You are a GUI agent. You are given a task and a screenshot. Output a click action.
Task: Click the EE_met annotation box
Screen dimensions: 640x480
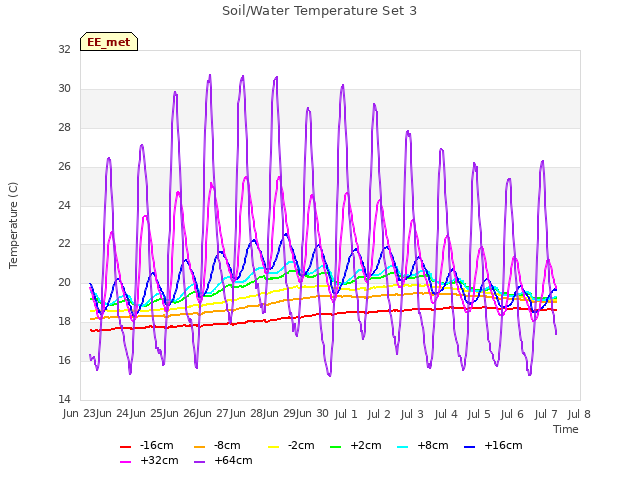[x=109, y=42]
